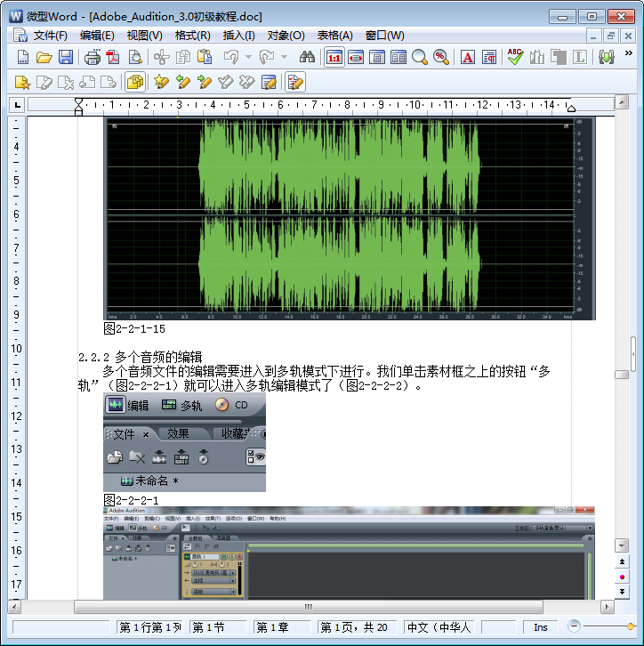Open the 窗口(W) menu
644x646 pixels.
point(384,36)
